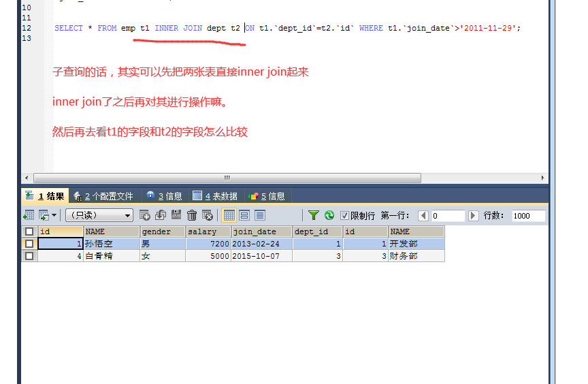Open the 4 表数据 tab
Screen dimensions: 588x384
(x=215, y=196)
